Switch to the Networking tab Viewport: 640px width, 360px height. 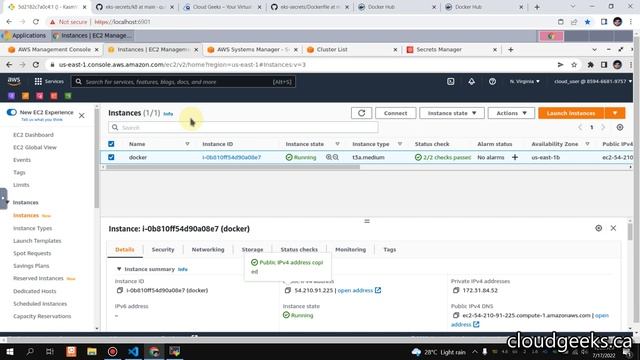208,249
